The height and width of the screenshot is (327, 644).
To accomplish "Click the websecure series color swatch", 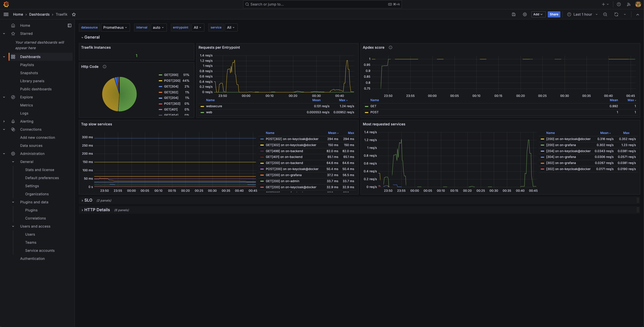I will (x=203, y=106).
